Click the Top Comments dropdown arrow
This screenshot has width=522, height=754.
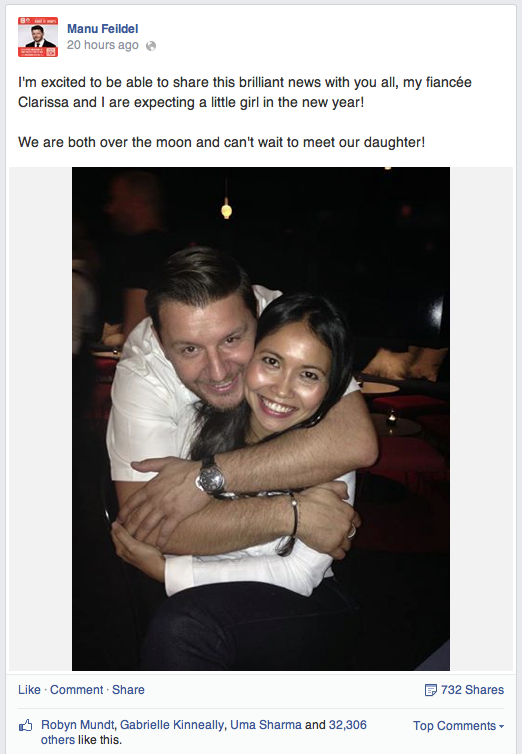click(501, 727)
